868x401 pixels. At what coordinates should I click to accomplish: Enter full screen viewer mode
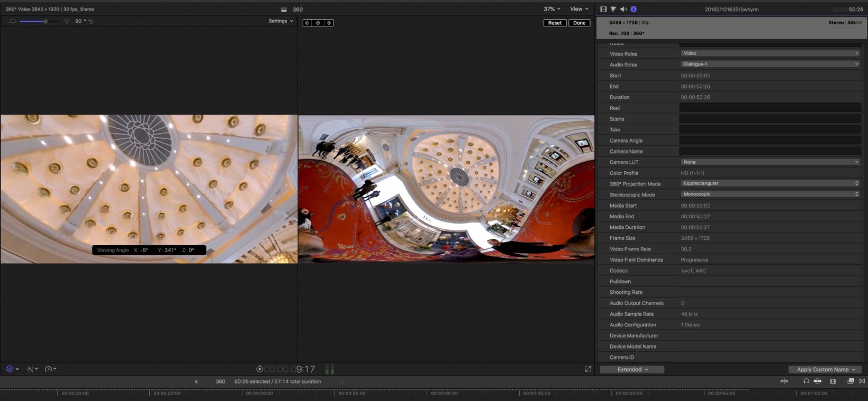point(588,369)
